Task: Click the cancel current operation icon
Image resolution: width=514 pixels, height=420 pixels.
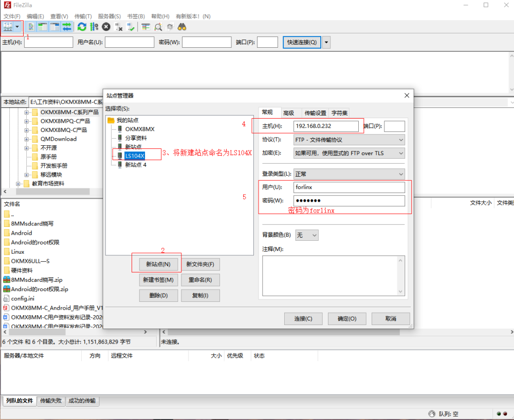Action: (x=106, y=27)
